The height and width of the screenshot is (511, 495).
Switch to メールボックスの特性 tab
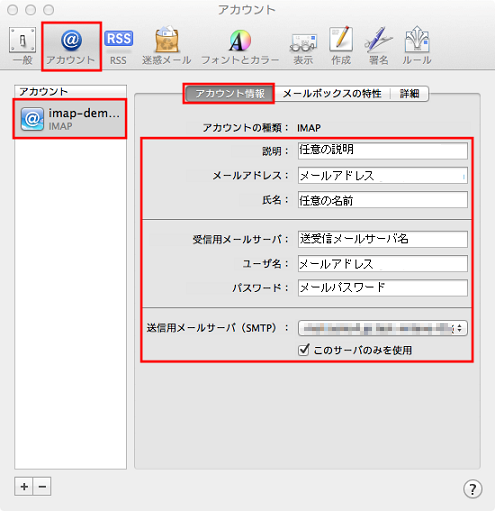(x=332, y=93)
